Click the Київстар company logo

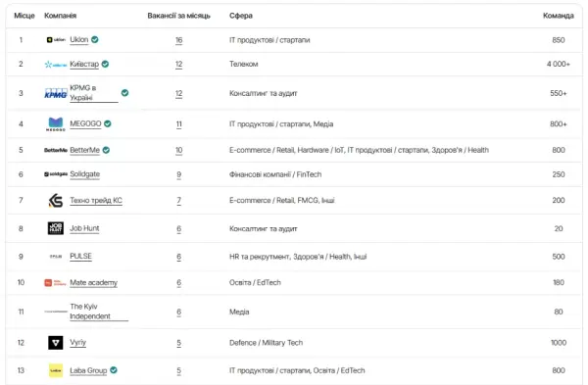coord(56,65)
